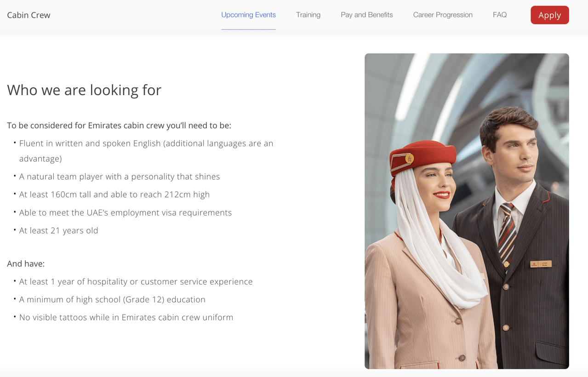Click the cabin crew photo

click(467, 211)
